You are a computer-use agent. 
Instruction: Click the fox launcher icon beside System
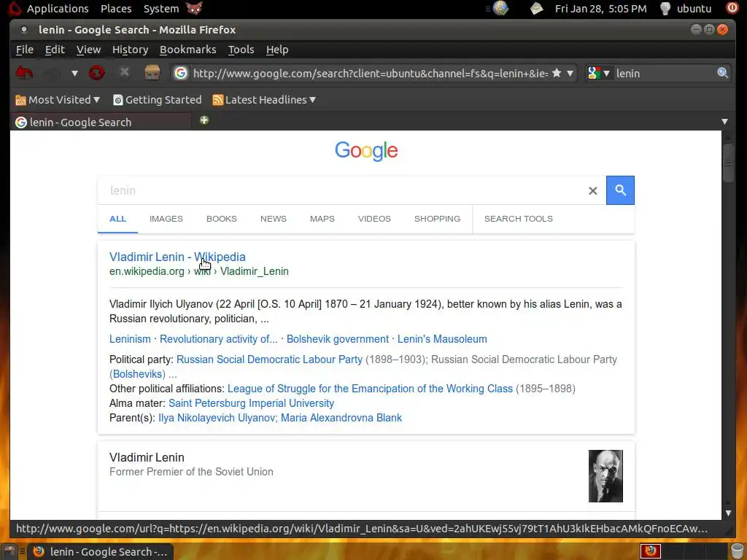click(x=194, y=8)
